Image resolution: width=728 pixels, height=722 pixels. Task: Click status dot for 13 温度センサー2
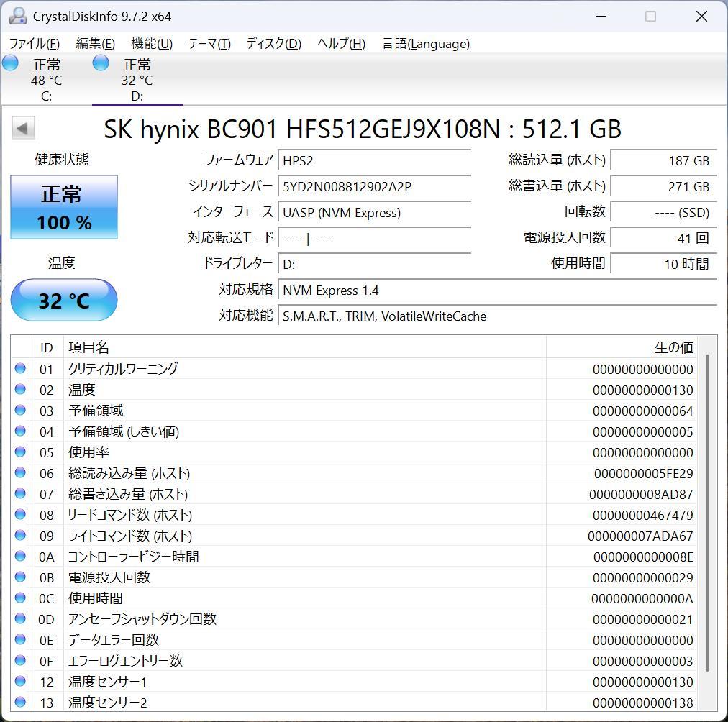click(20, 702)
